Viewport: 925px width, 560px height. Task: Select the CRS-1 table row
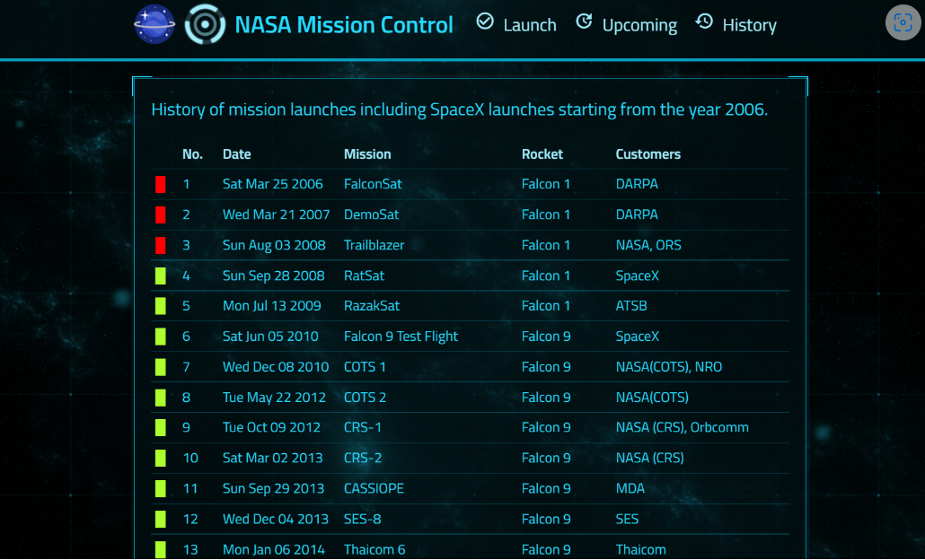[x=449, y=427]
